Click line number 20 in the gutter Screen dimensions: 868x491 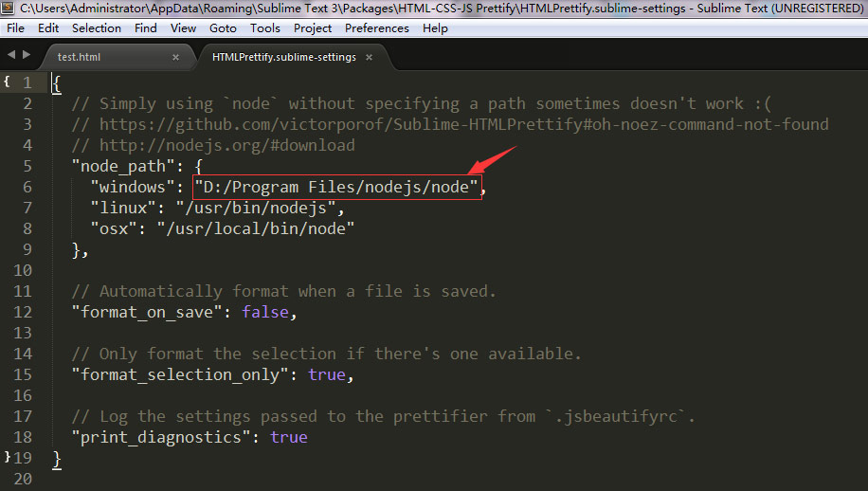23,479
